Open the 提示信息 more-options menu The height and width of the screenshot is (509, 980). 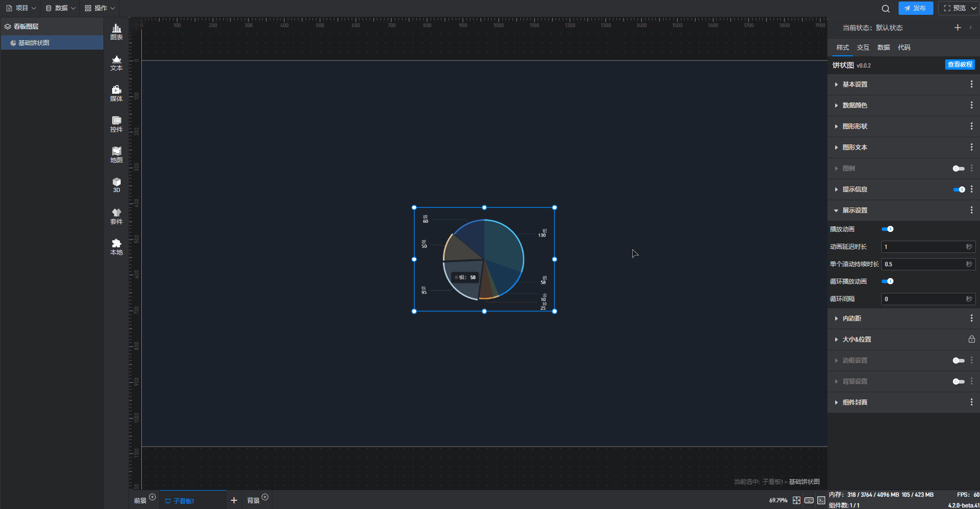[x=971, y=189]
